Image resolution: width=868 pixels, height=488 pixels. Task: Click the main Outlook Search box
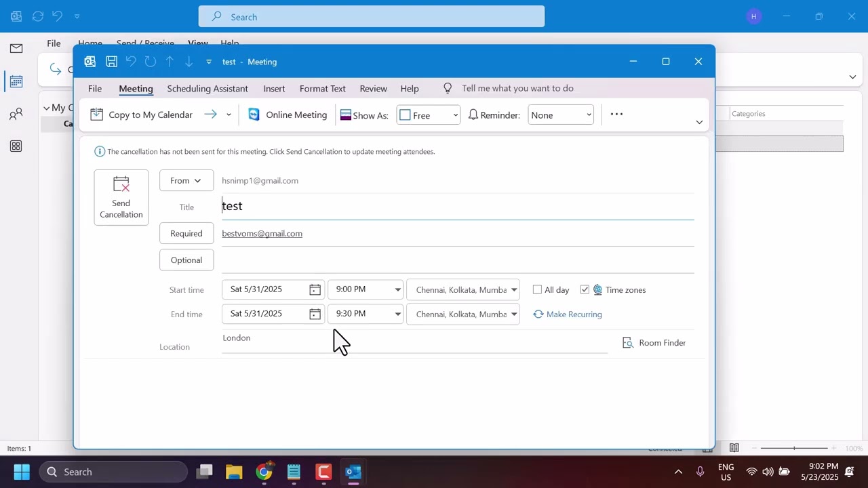coord(372,17)
